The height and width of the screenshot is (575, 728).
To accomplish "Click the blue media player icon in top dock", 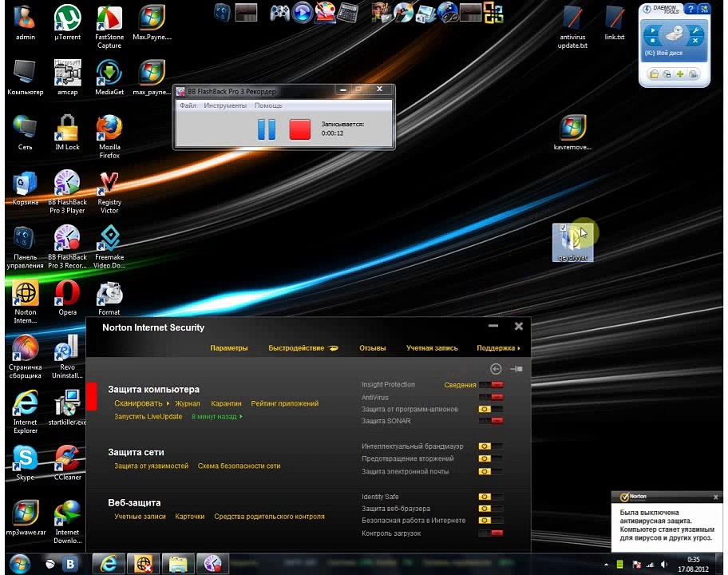I will tap(303, 13).
